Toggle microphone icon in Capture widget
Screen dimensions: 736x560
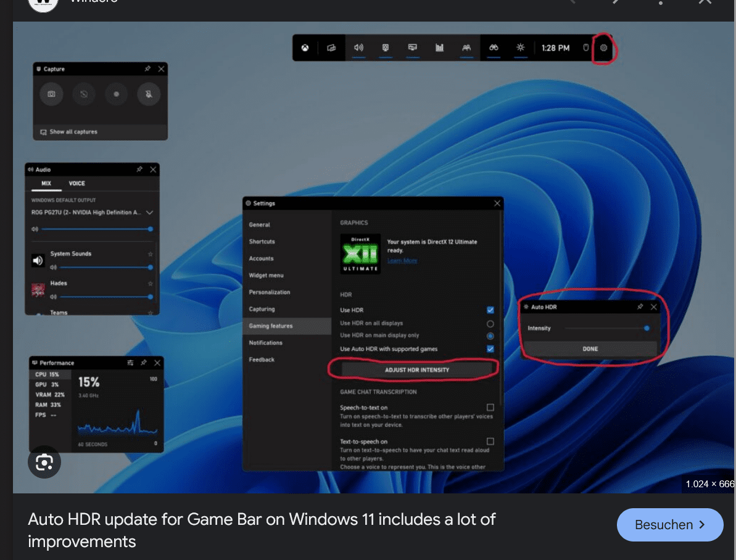click(x=149, y=94)
